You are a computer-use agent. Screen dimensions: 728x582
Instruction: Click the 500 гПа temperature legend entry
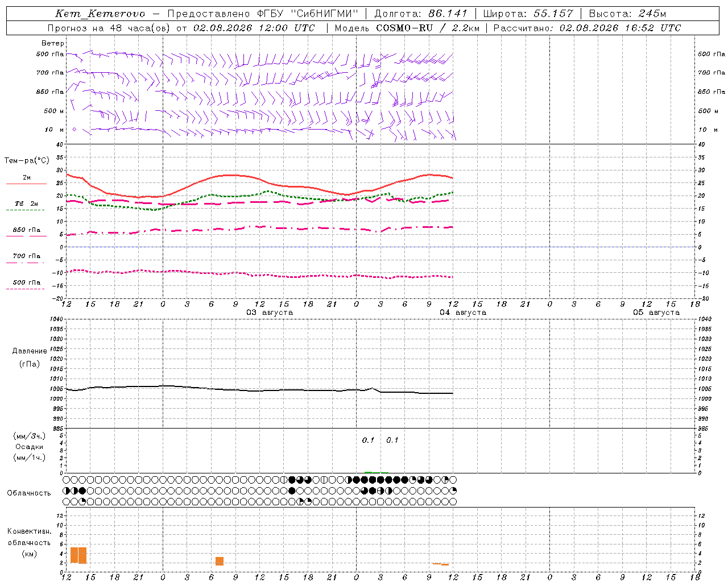coord(26,282)
